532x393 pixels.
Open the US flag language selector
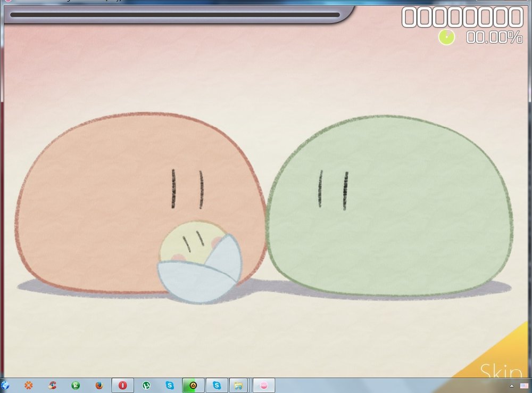[x=523, y=386]
